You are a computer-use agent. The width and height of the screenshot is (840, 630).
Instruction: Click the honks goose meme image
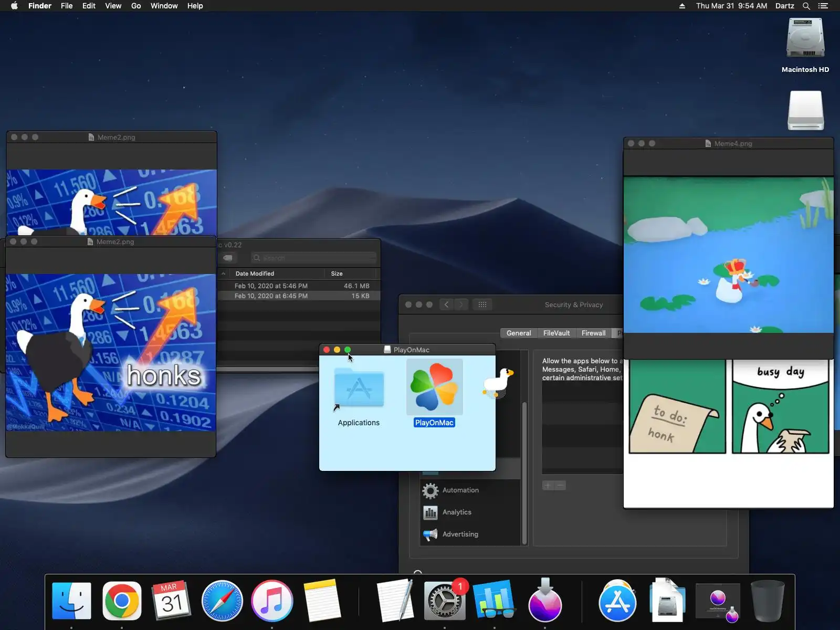(111, 352)
